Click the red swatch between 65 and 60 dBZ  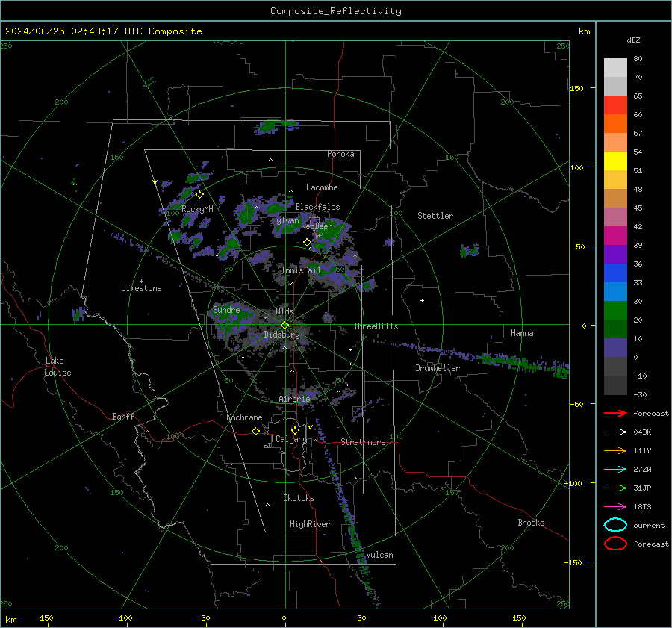tap(615, 105)
